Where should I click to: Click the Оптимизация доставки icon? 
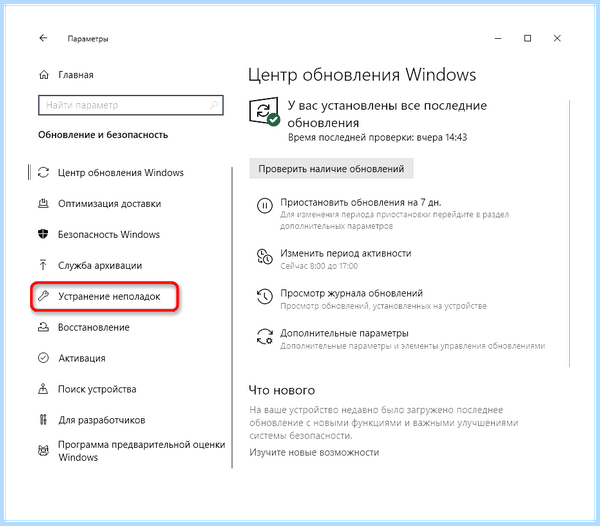[x=43, y=204]
